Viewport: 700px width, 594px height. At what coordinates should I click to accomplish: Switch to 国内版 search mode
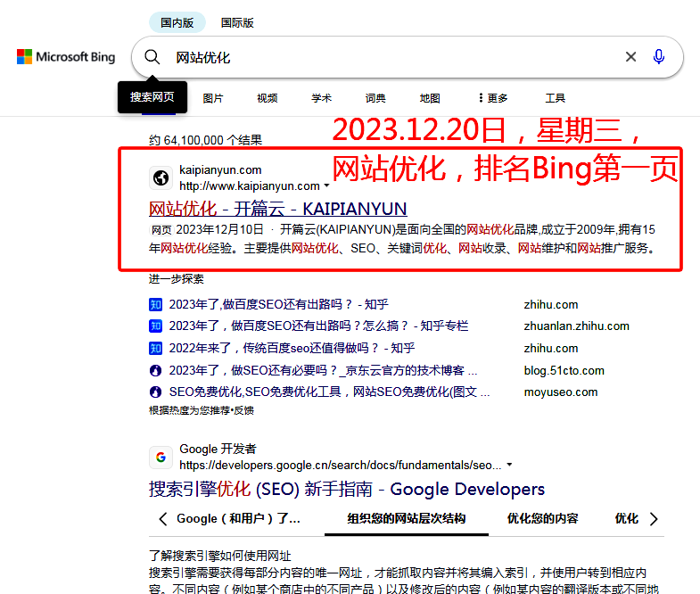[177, 22]
